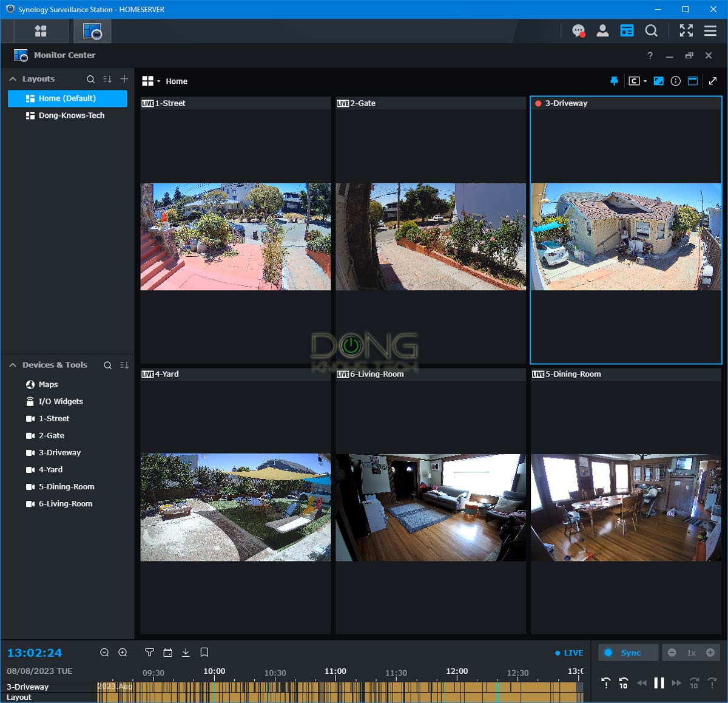Screen dimensions: 728x703
Task: Open the Home layout grid dropdown
Action: click(150, 81)
